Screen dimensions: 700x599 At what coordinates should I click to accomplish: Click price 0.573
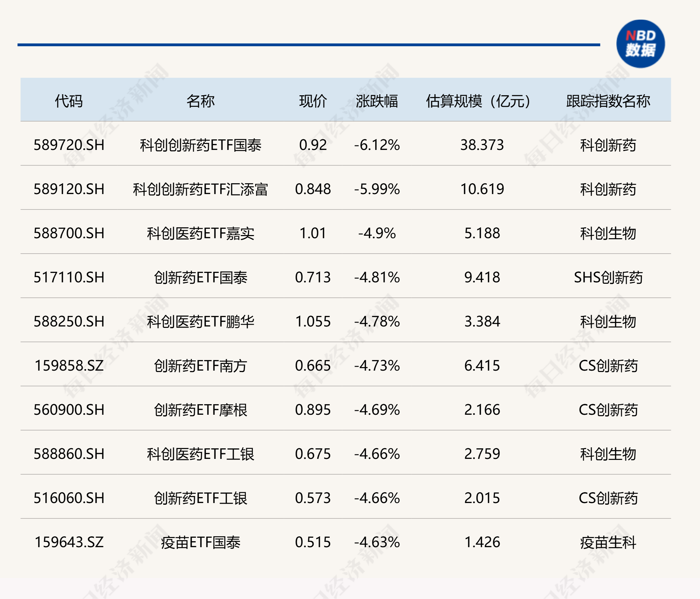pos(313,498)
